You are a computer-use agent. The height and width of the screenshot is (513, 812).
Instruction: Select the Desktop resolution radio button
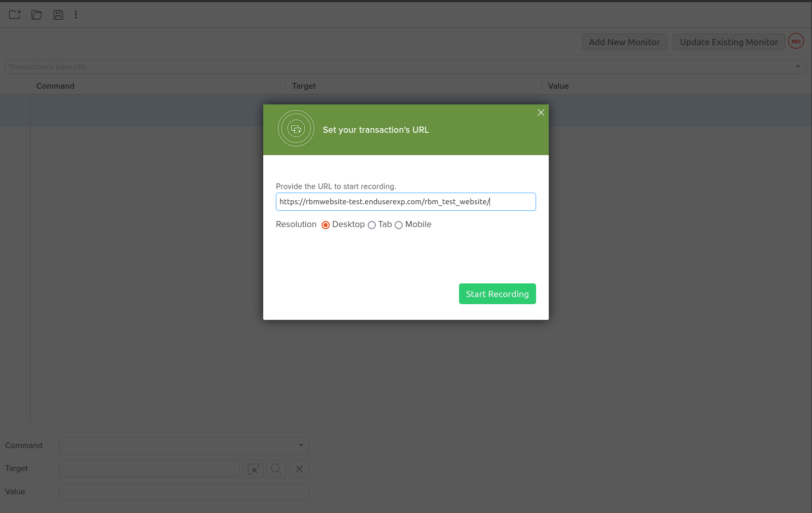pyautogui.click(x=325, y=225)
